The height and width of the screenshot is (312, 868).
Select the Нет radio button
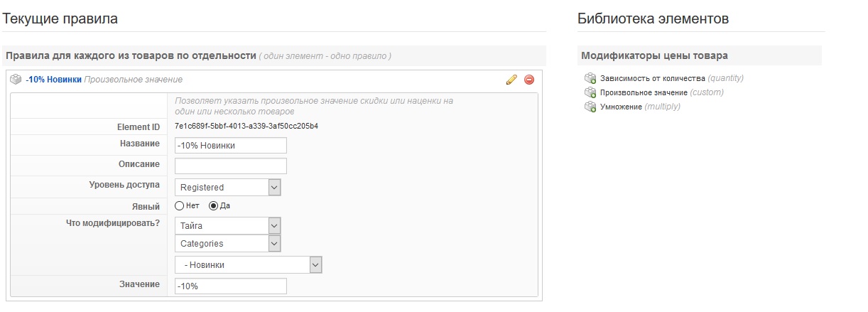click(179, 205)
